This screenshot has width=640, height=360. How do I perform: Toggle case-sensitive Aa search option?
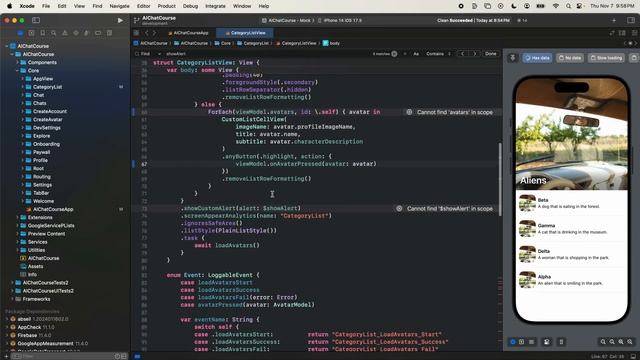(x=416, y=54)
